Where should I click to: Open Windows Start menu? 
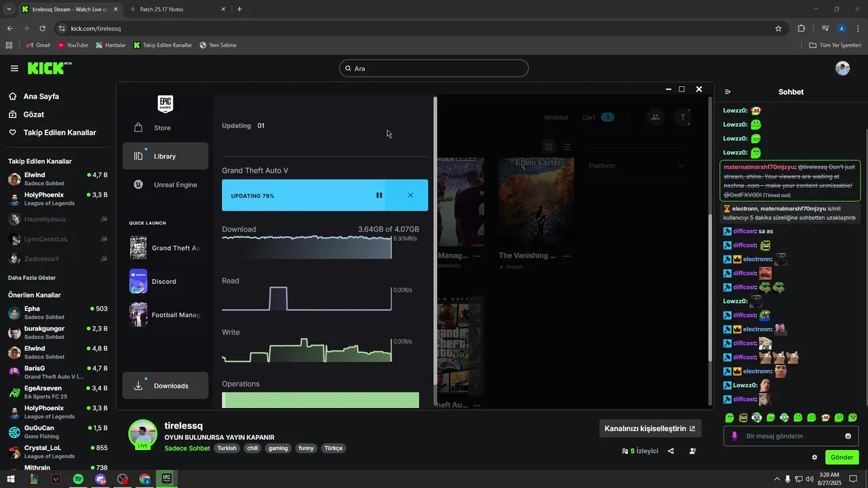tap(11, 479)
